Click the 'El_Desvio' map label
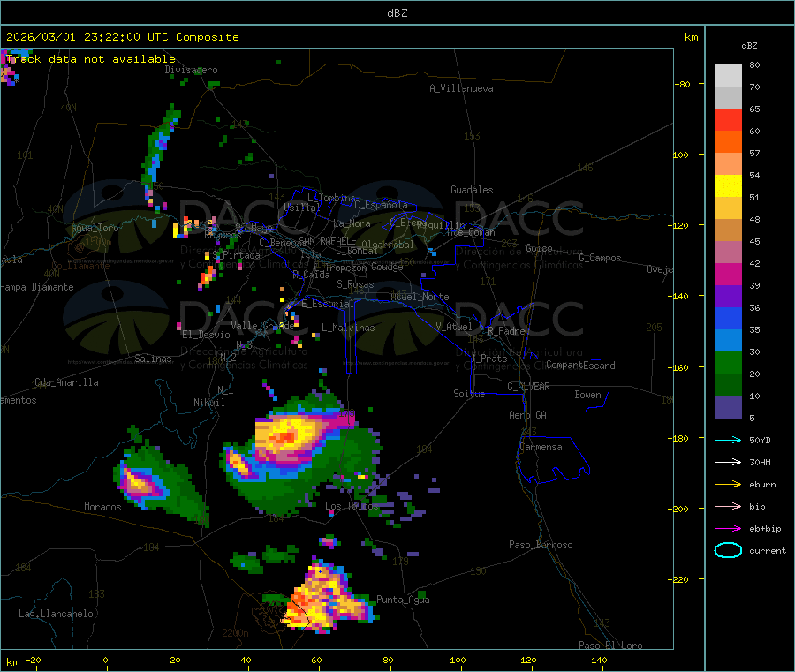The image size is (795, 672). click(x=207, y=335)
